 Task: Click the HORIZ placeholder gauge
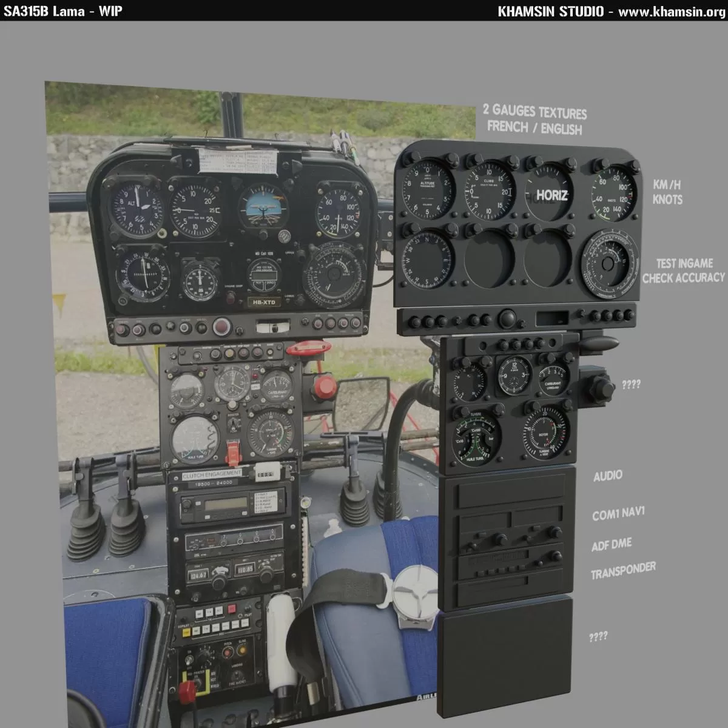click(x=550, y=195)
